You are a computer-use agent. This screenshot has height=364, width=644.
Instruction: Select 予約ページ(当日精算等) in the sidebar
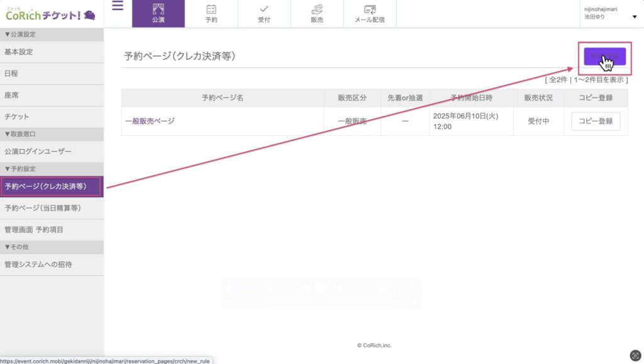coord(43,208)
